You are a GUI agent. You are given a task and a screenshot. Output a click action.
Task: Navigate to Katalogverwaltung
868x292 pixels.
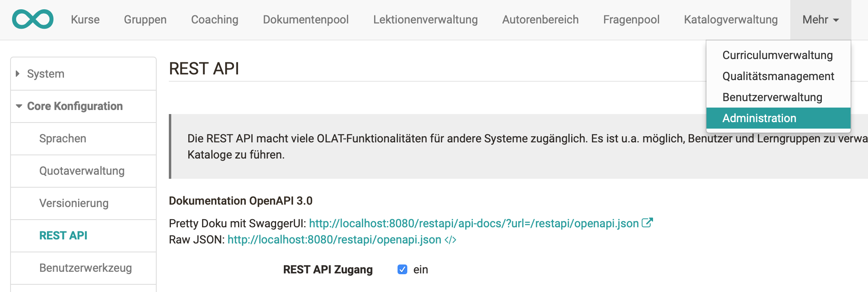click(x=730, y=19)
